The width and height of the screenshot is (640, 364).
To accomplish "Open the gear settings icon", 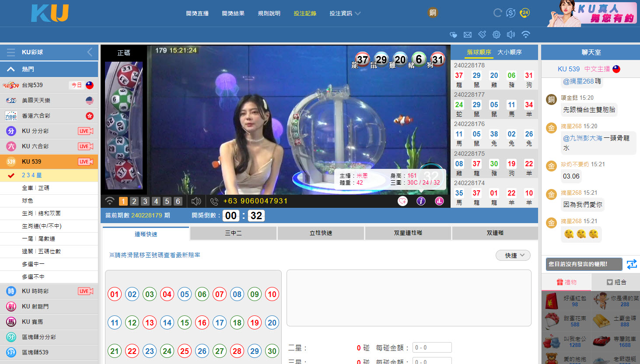I will click(x=497, y=35).
